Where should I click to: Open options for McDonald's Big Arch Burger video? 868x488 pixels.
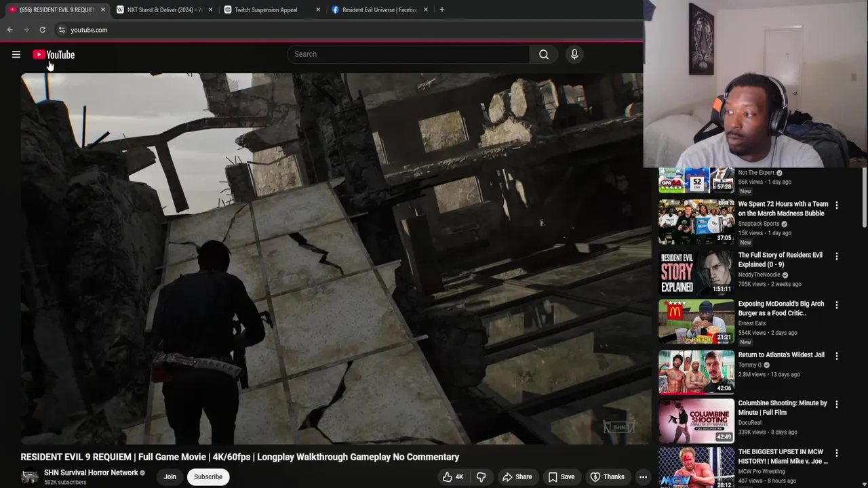[x=837, y=305]
